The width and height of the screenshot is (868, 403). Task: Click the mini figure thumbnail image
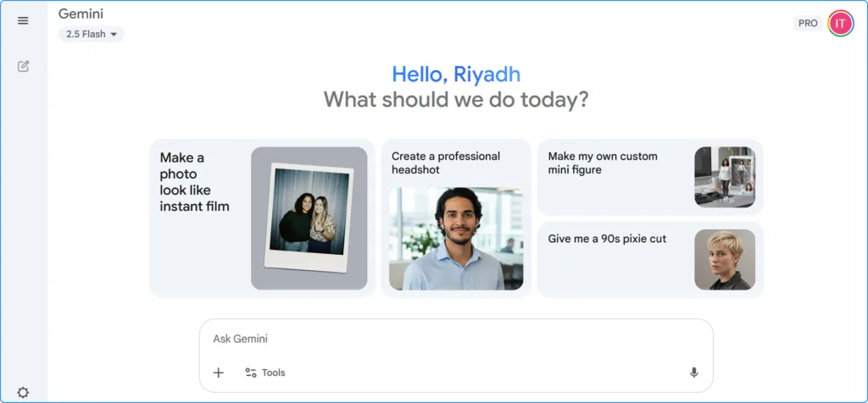(724, 177)
